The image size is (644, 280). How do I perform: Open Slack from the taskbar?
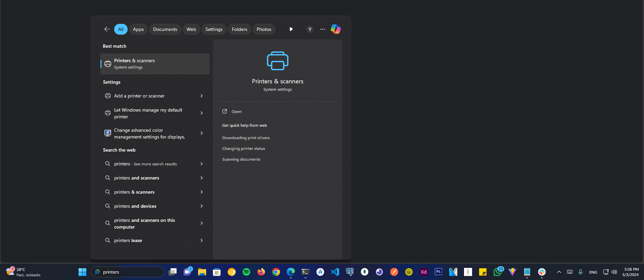pos(542,272)
